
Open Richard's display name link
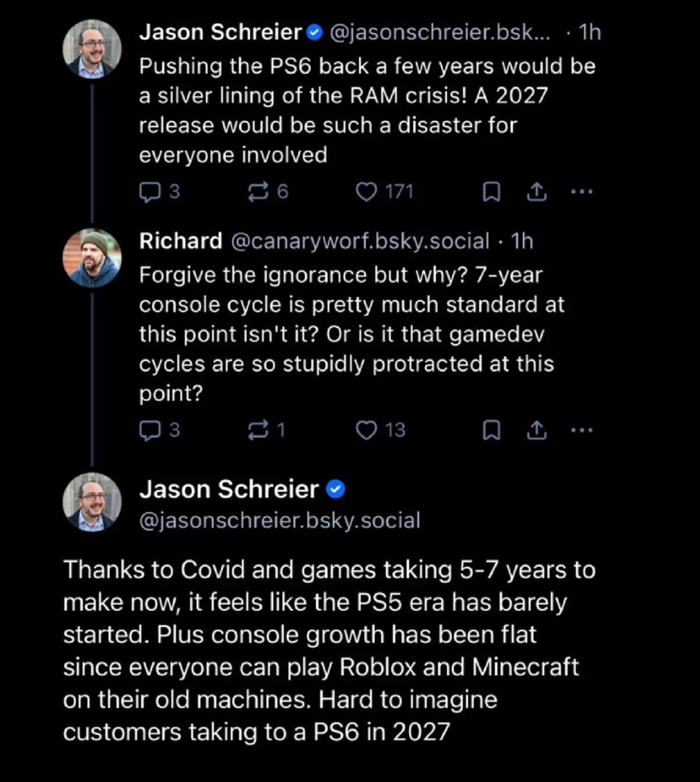(x=181, y=241)
